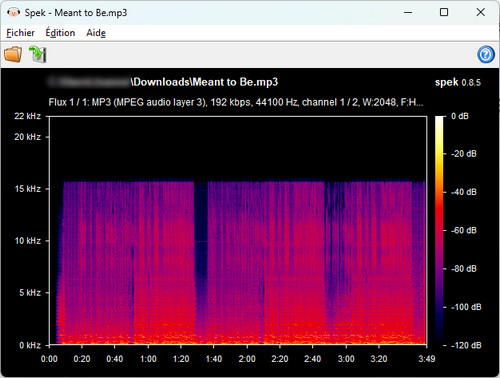Click the 0 kHz frequency label
The width and height of the screenshot is (500, 378).
point(30,345)
